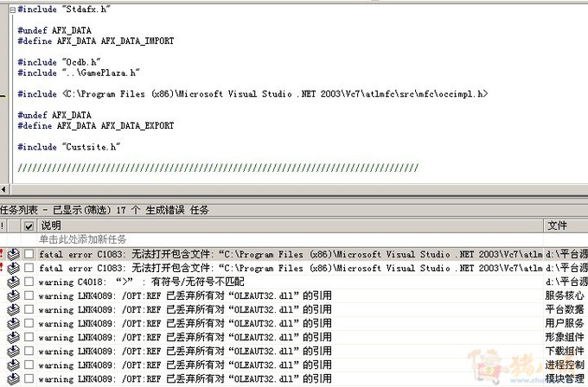The width and height of the screenshot is (588, 387).
Task: Click the green slash comment line in the code
Action: 218,168
